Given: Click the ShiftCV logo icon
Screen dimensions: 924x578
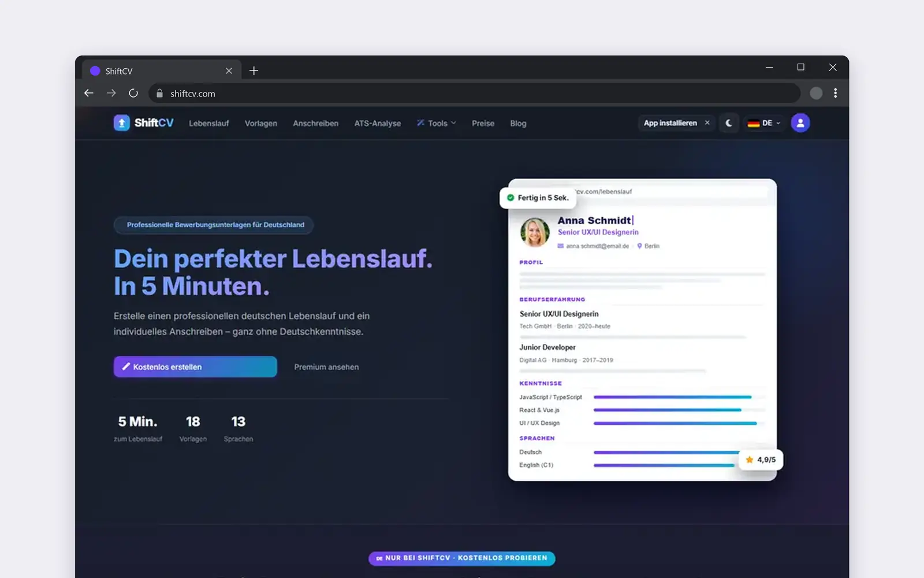Looking at the screenshot, I should (x=121, y=123).
